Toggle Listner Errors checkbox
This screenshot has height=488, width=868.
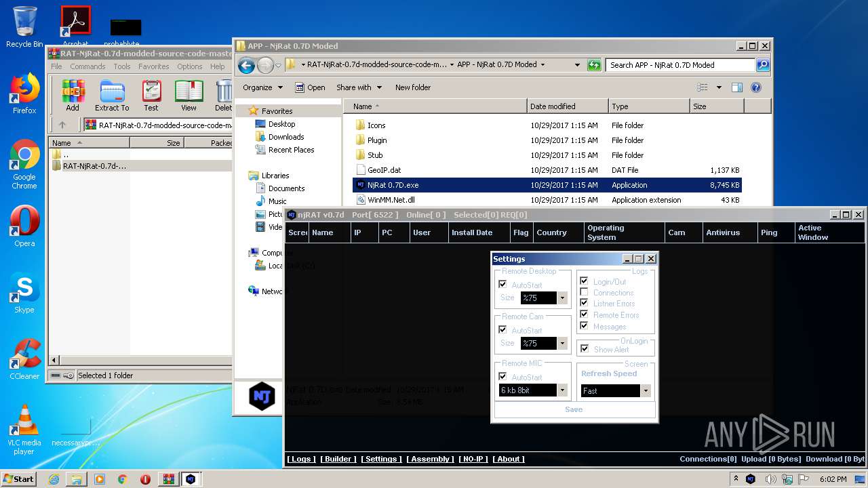click(584, 303)
